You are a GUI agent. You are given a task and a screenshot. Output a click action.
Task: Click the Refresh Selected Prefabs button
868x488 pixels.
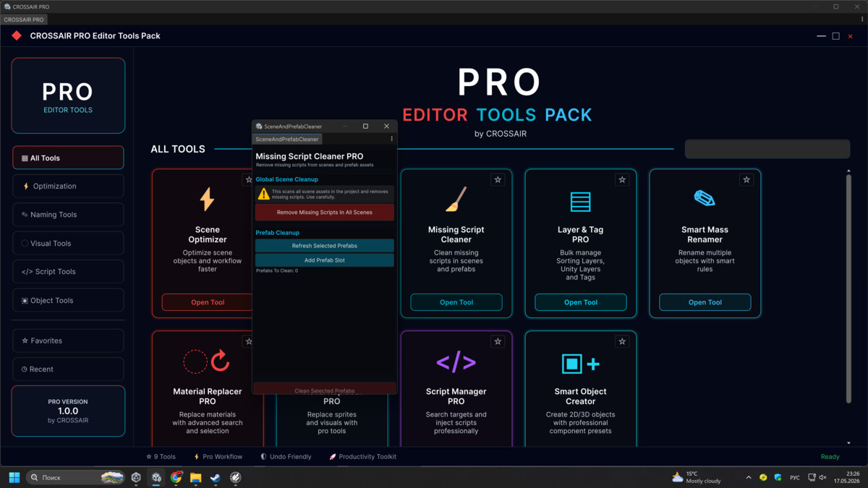(x=325, y=246)
